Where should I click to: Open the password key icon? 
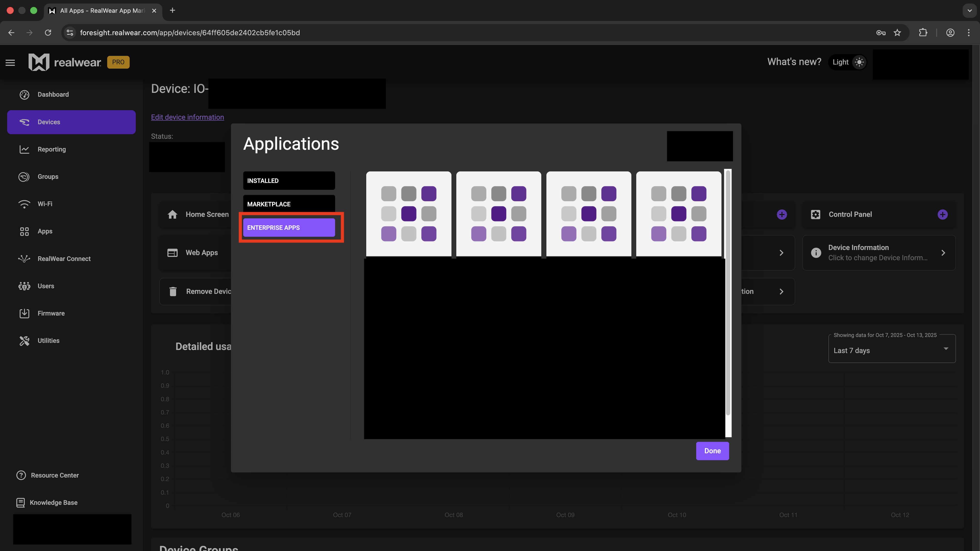(x=881, y=33)
